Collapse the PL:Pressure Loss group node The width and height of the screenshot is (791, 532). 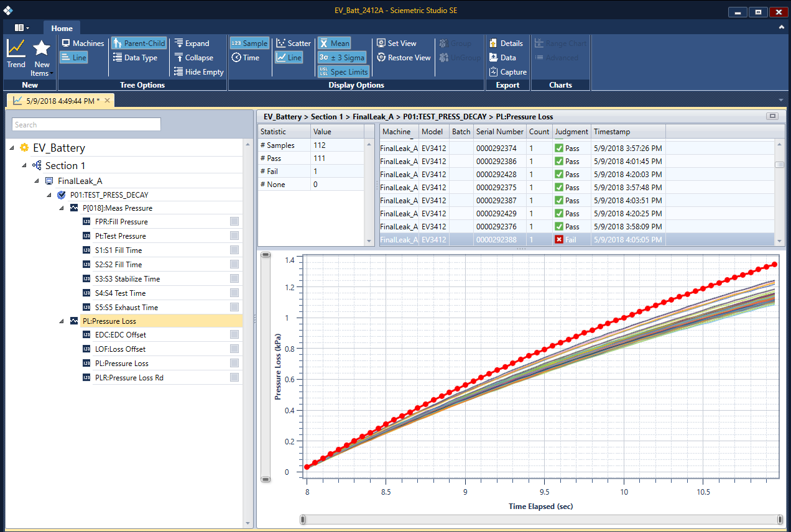click(x=62, y=321)
